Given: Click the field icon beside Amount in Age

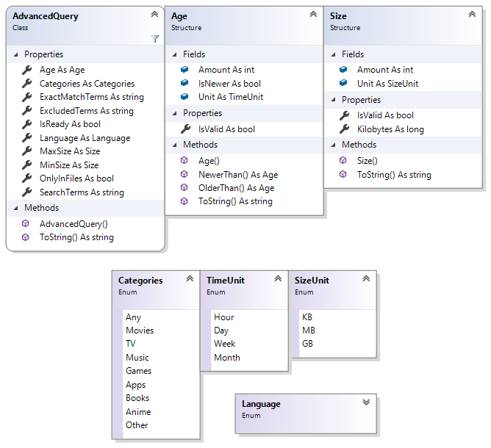Looking at the screenshot, I should tap(185, 70).
